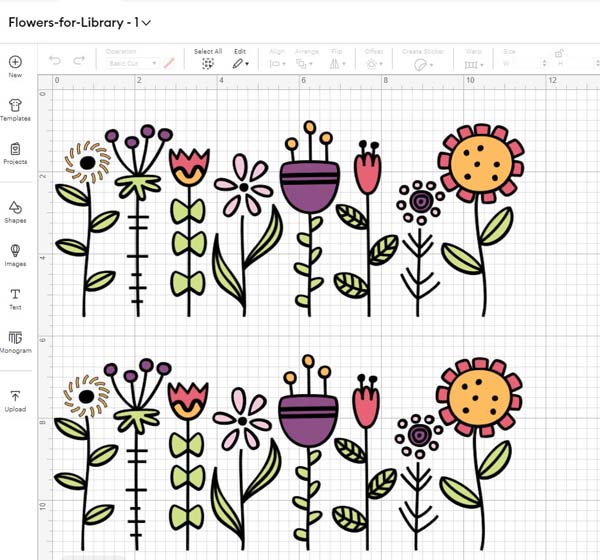Expand the Flowers-for-Library project title chevron
Screen dimensions: 600x560
(146, 23)
